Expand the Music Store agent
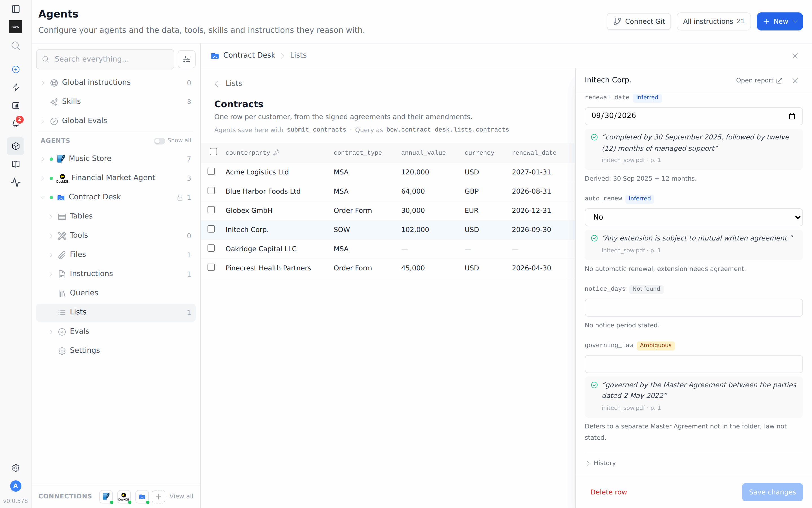Screen dimensions: 812x508 click(43, 159)
